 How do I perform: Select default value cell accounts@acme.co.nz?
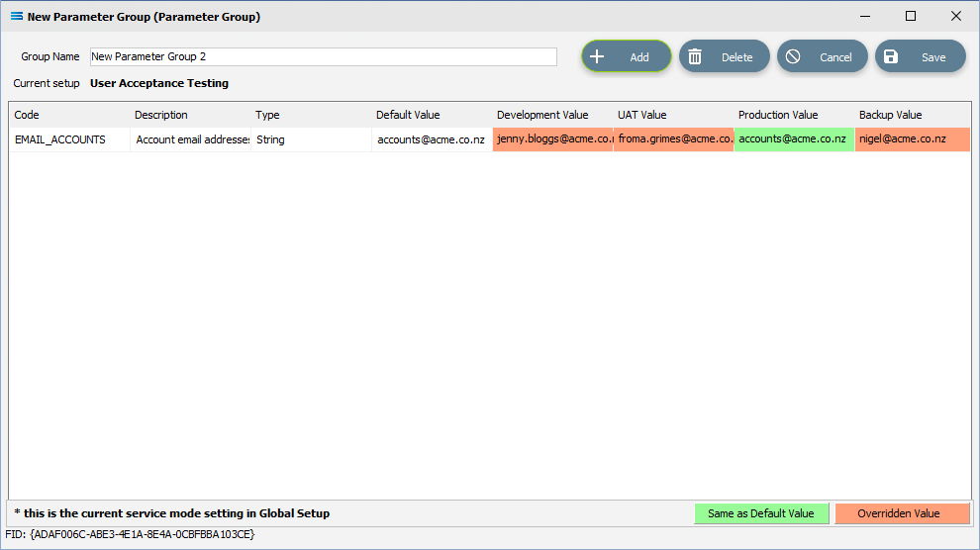click(432, 139)
